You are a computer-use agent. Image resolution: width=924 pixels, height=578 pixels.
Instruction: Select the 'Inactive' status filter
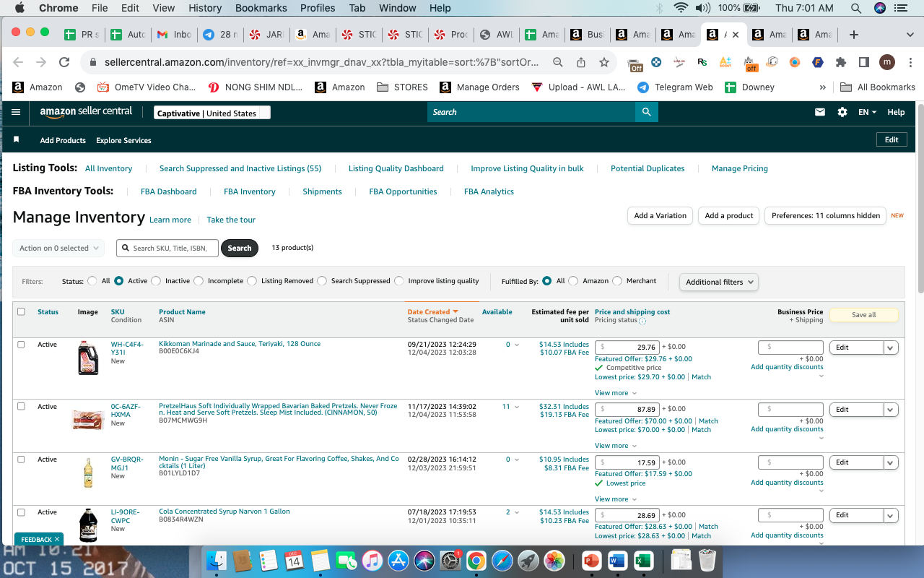[x=156, y=281]
